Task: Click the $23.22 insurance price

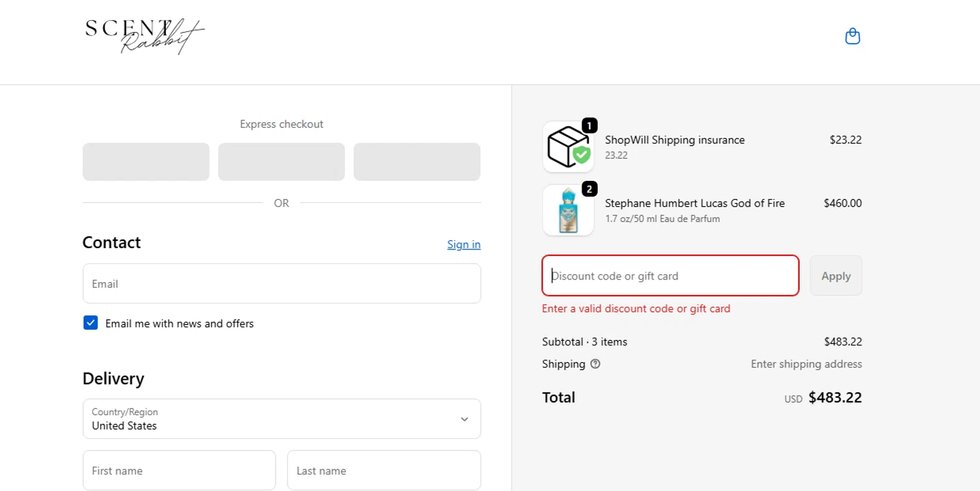Action: pos(846,140)
